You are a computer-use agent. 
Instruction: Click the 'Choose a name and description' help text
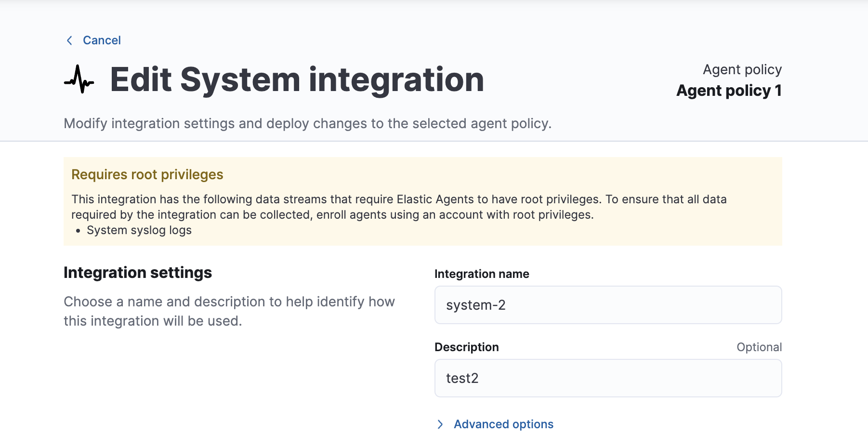[229, 311]
